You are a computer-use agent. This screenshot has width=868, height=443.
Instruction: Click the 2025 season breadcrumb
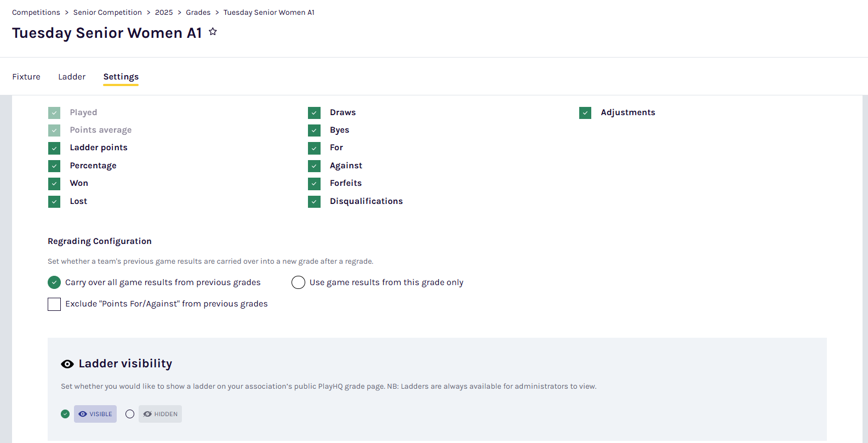tap(164, 12)
